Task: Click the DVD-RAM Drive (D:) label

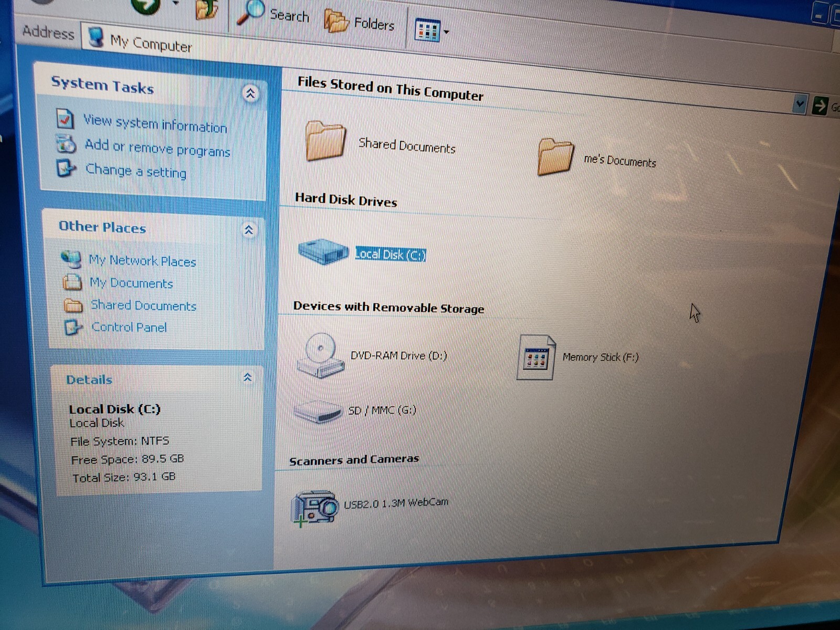Action: click(398, 355)
